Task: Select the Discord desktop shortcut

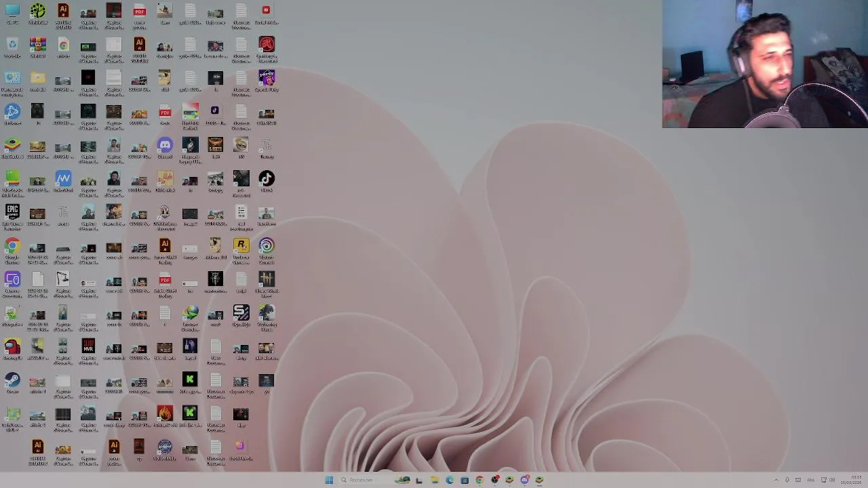Action: [165, 148]
